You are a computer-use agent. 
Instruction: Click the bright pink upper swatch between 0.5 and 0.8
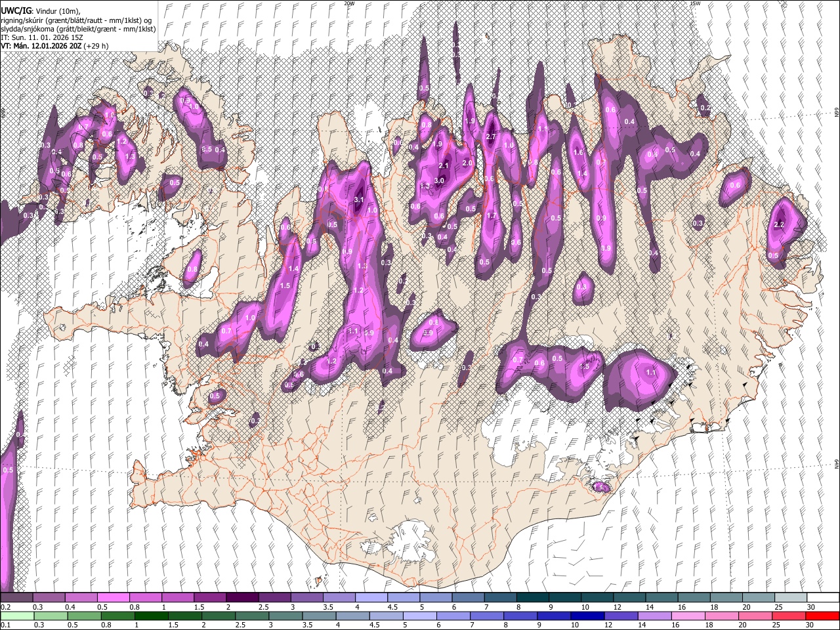(x=113, y=598)
